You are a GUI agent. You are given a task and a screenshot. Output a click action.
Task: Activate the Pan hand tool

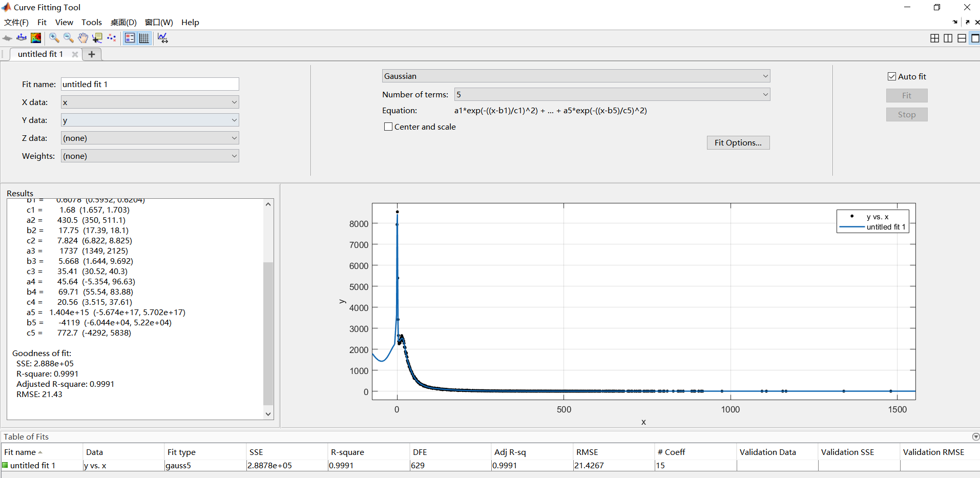coord(82,38)
